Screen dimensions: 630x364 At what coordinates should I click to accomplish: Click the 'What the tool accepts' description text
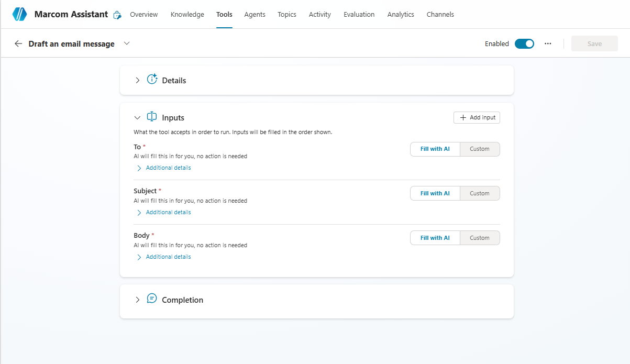click(233, 132)
